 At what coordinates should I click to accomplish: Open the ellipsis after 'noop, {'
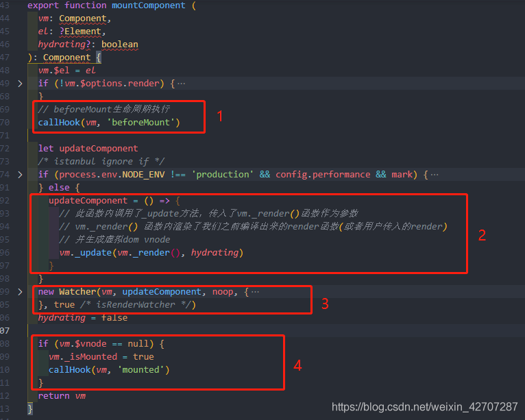tap(255, 292)
